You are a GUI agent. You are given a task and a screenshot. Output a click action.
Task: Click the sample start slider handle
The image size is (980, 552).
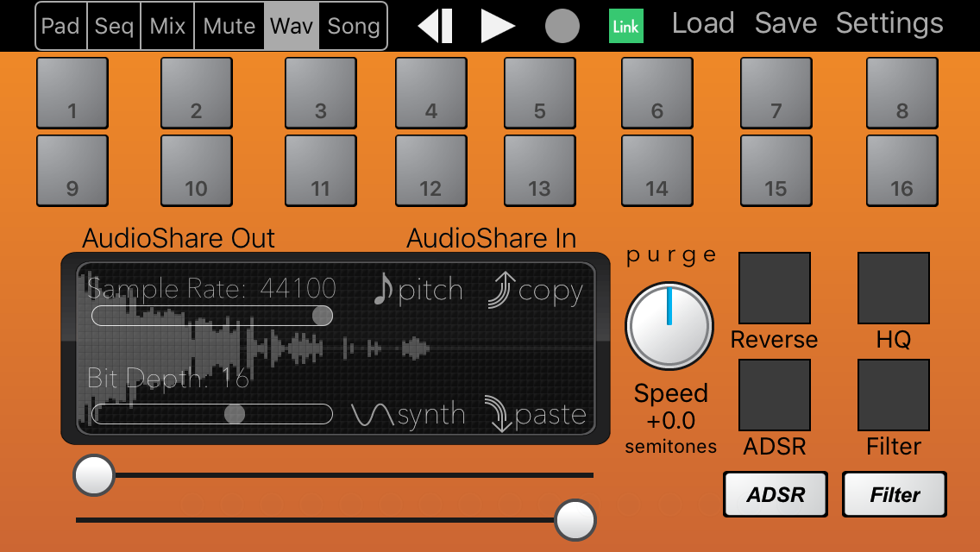94,475
